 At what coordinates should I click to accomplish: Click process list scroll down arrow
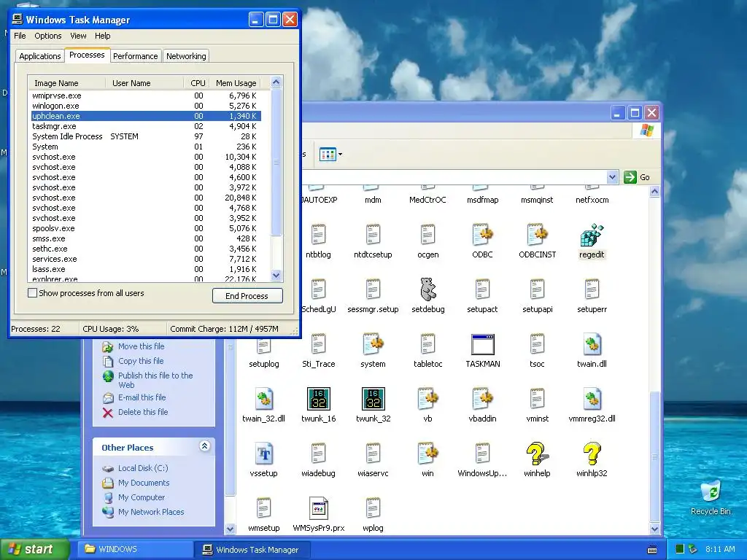pyautogui.click(x=276, y=275)
